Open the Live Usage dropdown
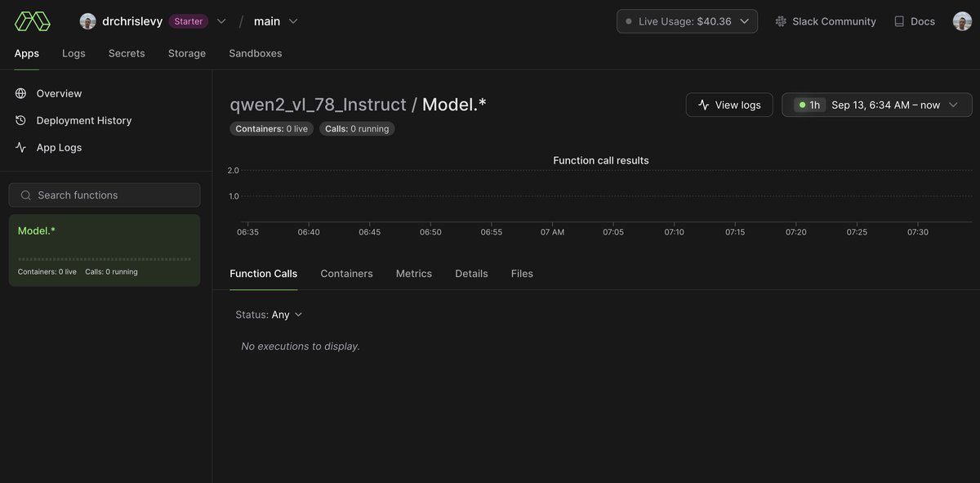This screenshot has height=483, width=980. (687, 21)
